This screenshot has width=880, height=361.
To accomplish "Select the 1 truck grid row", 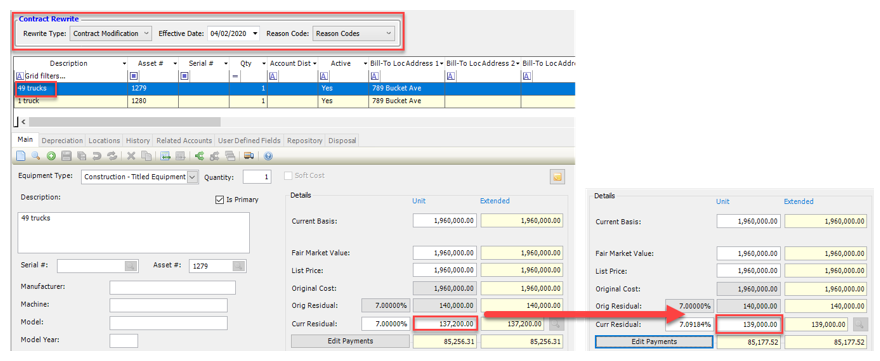I will tap(294, 101).
